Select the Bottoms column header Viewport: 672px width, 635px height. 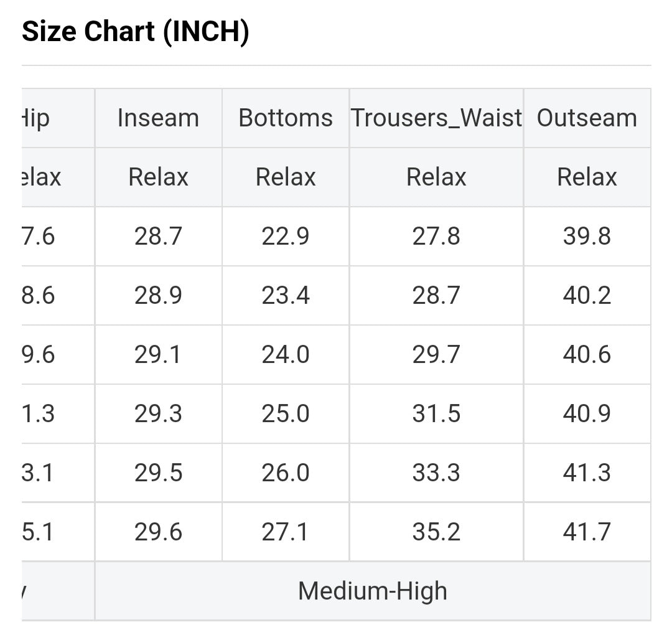(x=286, y=118)
